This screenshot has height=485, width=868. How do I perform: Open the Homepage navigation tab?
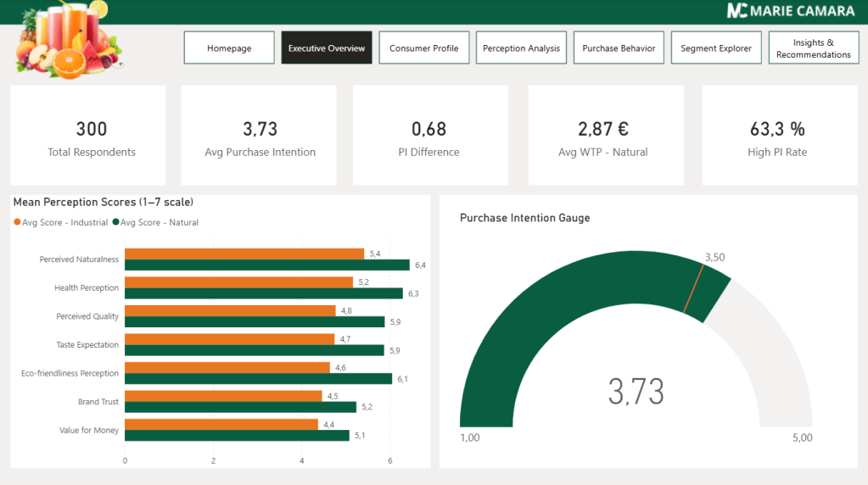point(229,48)
